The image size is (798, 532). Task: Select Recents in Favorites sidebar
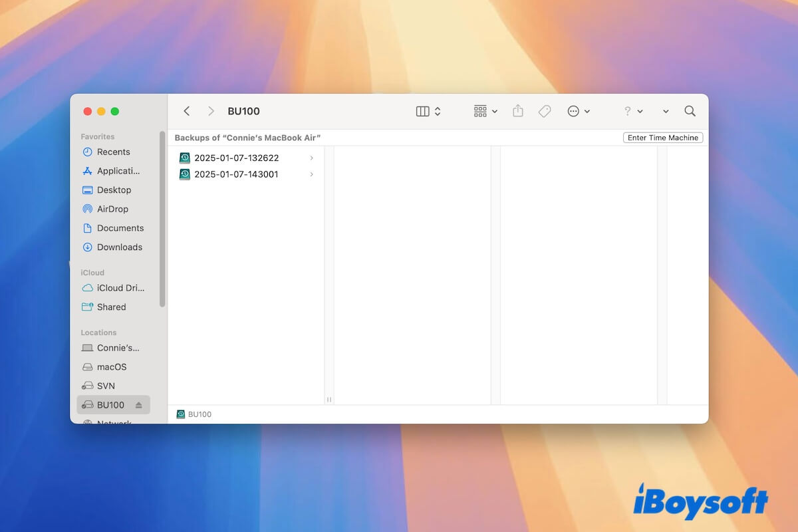click(113, 152)
